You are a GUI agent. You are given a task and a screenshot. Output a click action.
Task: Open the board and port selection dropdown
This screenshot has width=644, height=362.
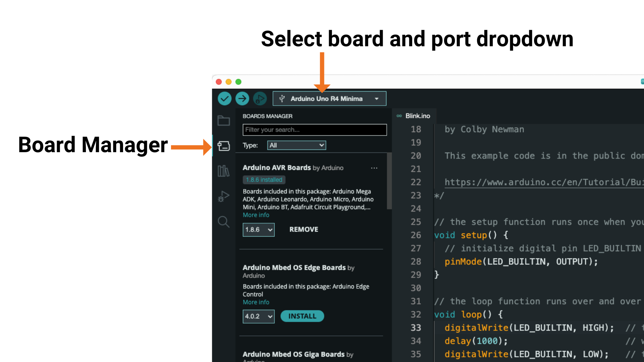pyautogui.click(x=329, y=98)
